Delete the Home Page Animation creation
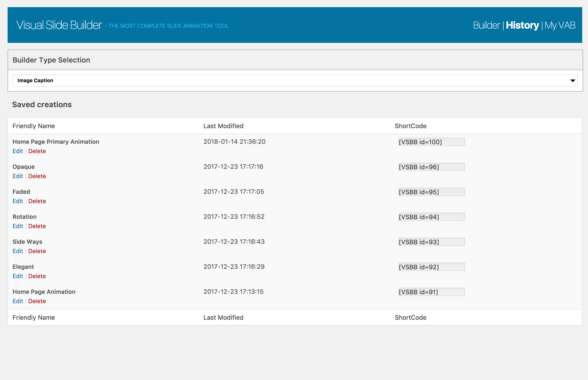 coord(37,301)
